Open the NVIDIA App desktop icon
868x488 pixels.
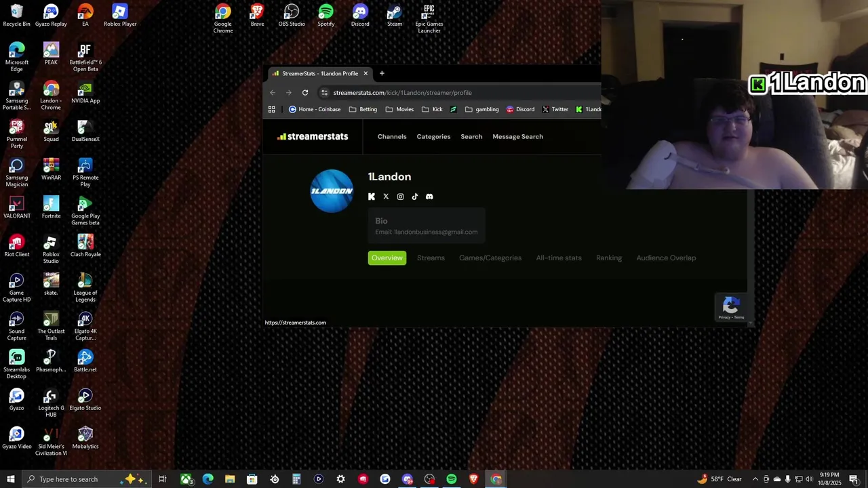coord(85,93)
